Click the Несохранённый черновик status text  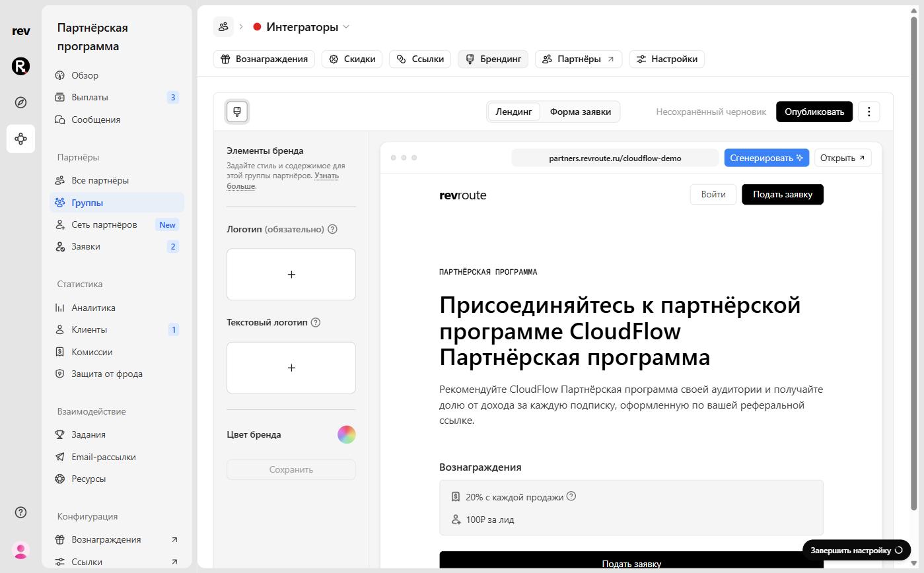(711, 112)
